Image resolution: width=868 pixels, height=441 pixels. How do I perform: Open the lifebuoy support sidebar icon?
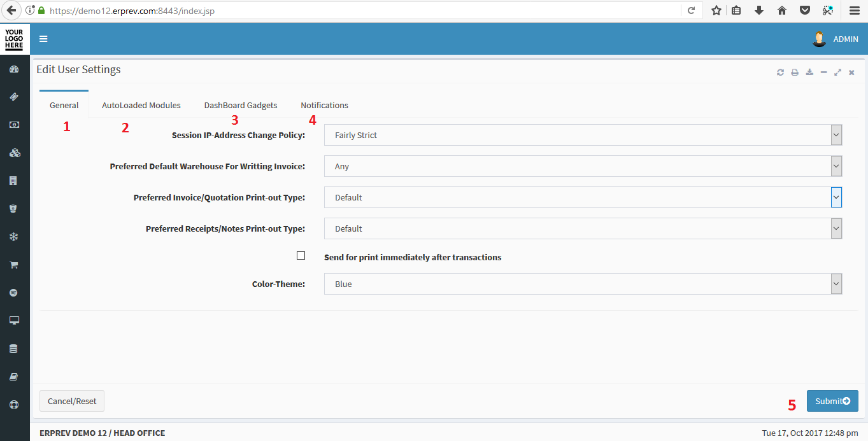(14, 405)
